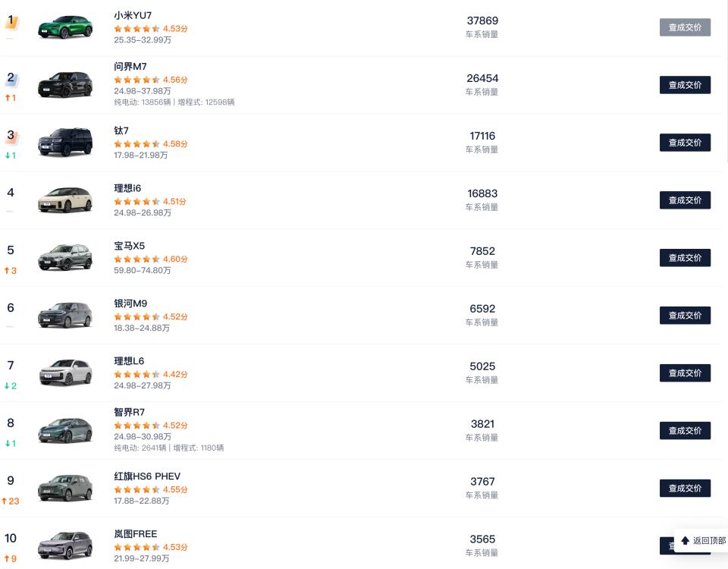
Task: Click the 红旗HS6 PHEV thumbnail
Action: pyautogui.click(x=65, y=488)
